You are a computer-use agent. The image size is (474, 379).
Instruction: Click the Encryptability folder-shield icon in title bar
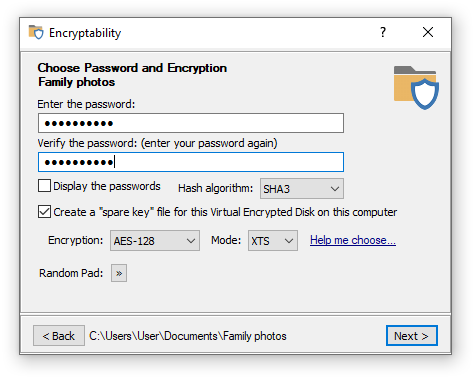[36, 32]
